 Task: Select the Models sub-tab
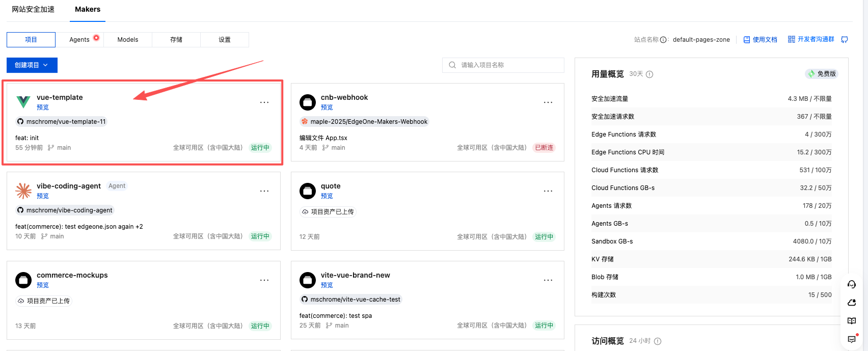[128, 40]
